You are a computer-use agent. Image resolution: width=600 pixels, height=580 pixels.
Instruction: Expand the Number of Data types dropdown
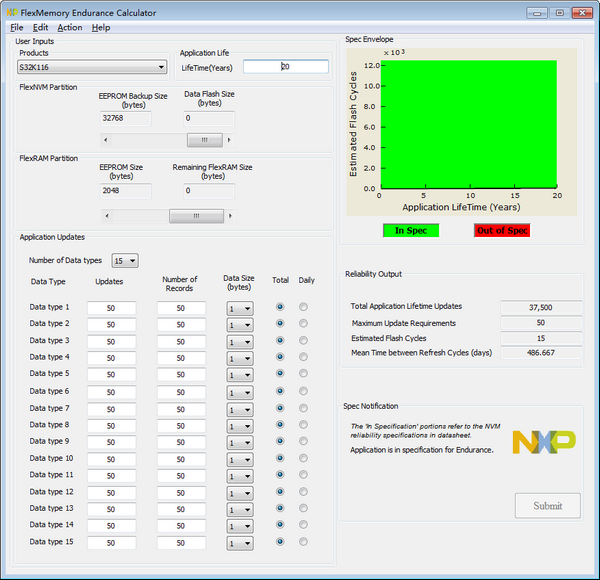(125, 260)
